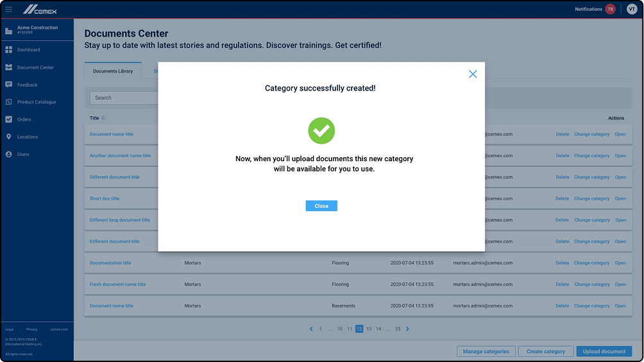Close the dialog with the X icon
644x362 pixels.
(473, 74)
